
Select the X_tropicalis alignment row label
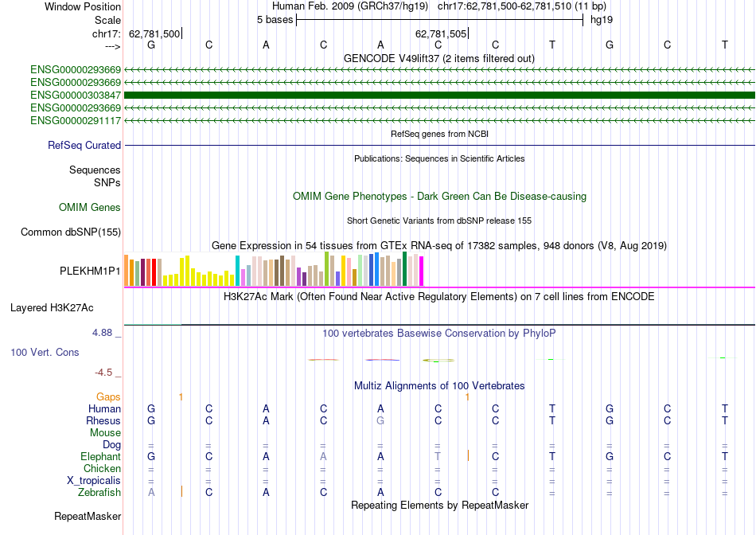click(94, 481)
